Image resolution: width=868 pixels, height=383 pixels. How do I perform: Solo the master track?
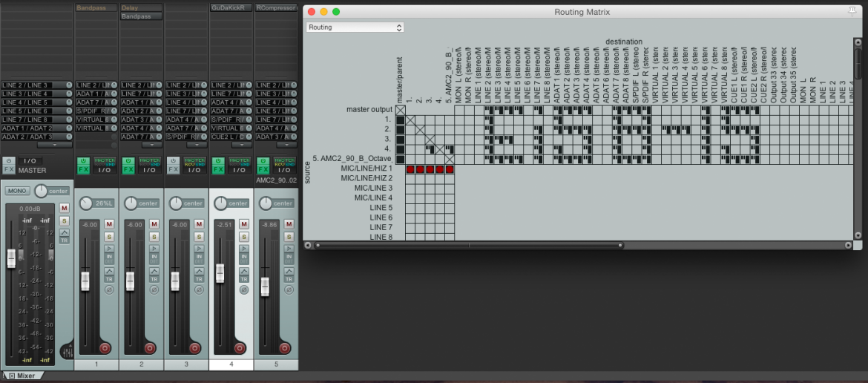pos(65,221)
